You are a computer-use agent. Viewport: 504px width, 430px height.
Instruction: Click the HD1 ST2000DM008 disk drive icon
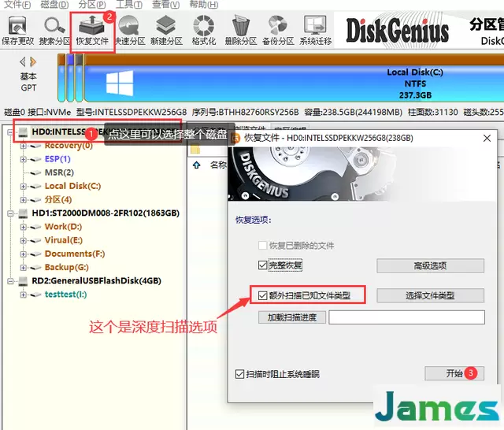pyautogui.click(x=23, y=213)
